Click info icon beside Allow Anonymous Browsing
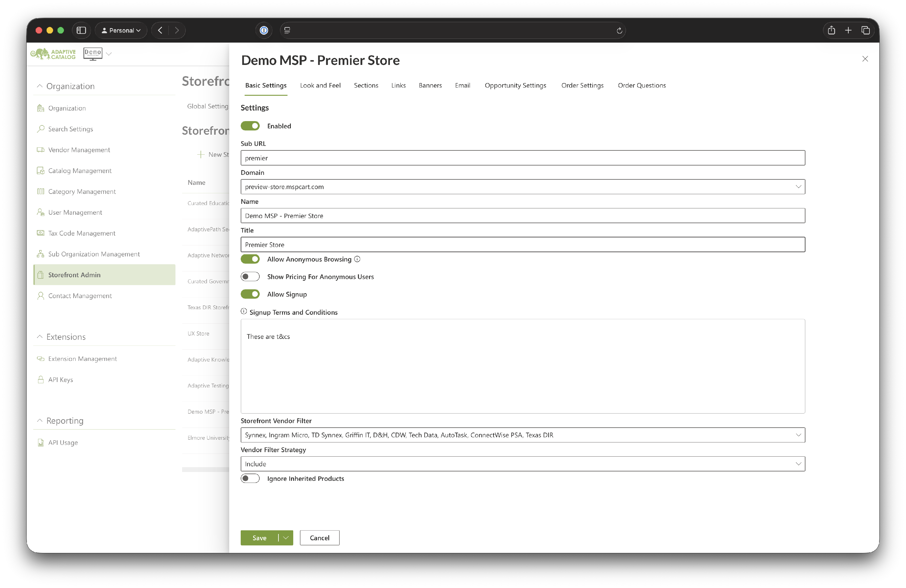Screen dimensions: 906x588 click(x=357, y=259)
